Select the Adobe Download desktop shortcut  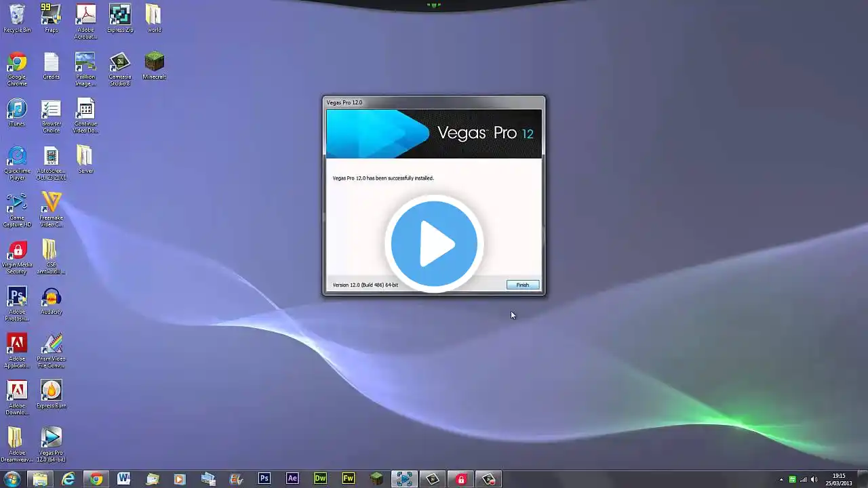pyautogui.click(x=17, y=398)
